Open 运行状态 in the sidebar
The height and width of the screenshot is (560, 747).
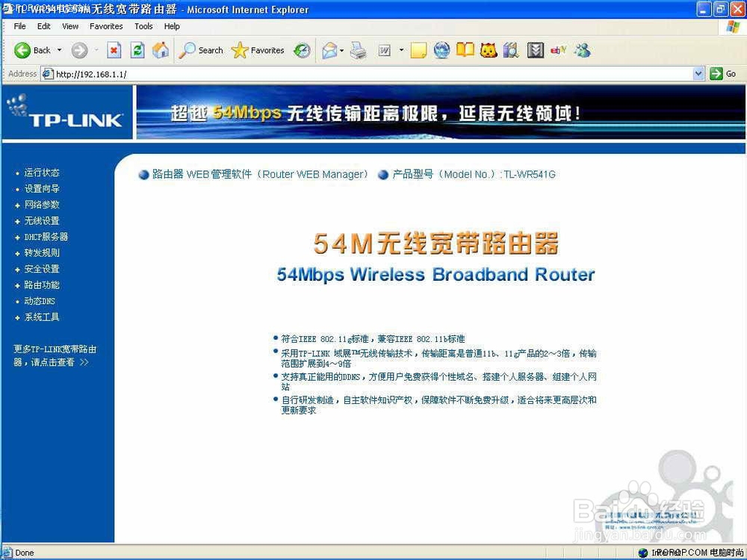pos(42,172)
